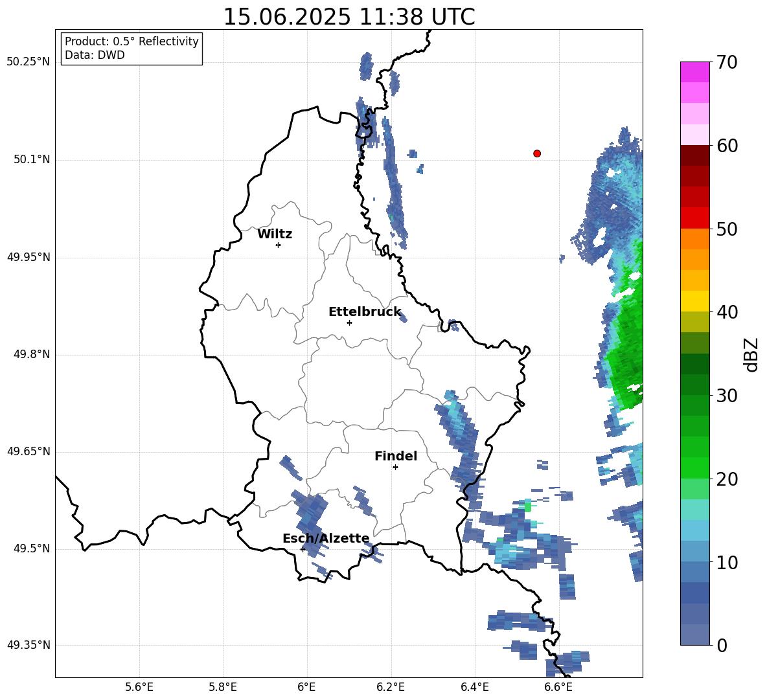Click the 49.95°N latitude label
The image size is (767, 700).
tap(29, 257)
